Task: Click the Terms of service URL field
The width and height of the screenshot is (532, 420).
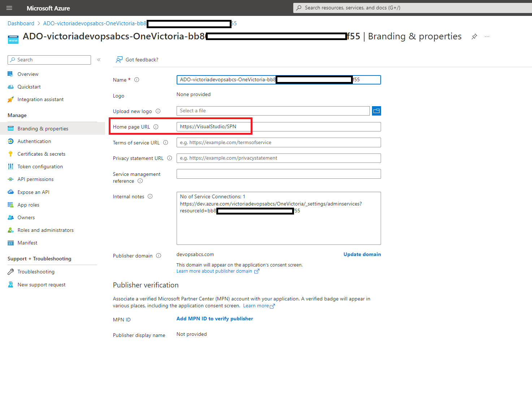Action: pyautogui.click(x=278, y=143)
